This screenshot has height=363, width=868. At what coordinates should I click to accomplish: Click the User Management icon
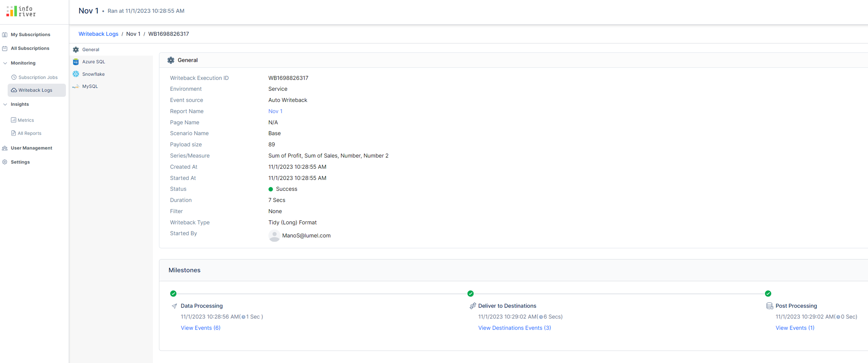coord(5,148)
